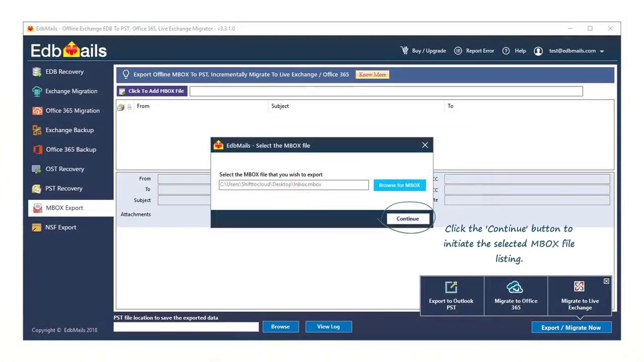
Task: Click the Know More button
Action: pos(372,74)
